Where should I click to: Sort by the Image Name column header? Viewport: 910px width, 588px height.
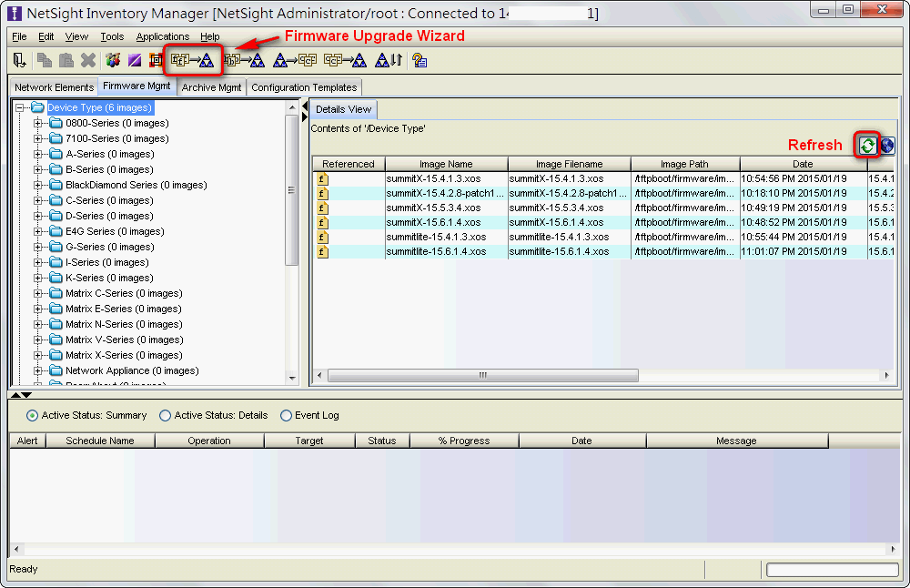446,164
